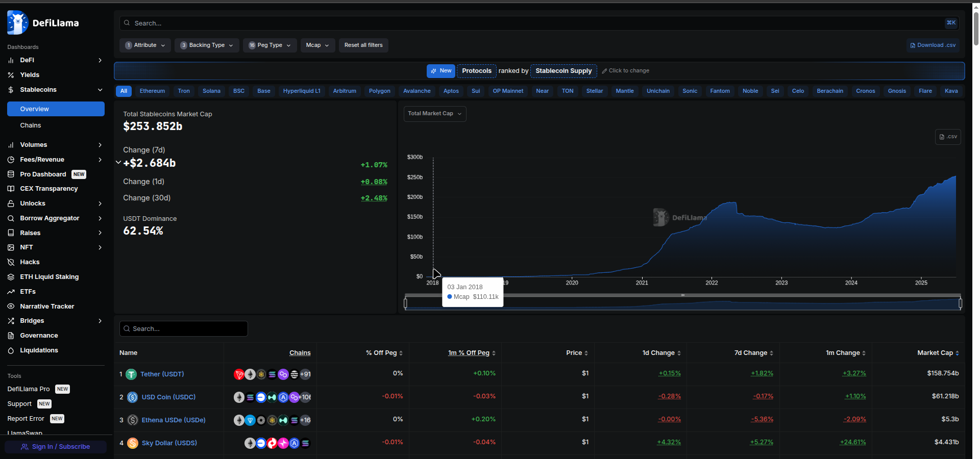Image resolution: width=980 pixels, height=459 pixels.
Task: Click the Unlocks padlock icon
Action: point(11,203)
